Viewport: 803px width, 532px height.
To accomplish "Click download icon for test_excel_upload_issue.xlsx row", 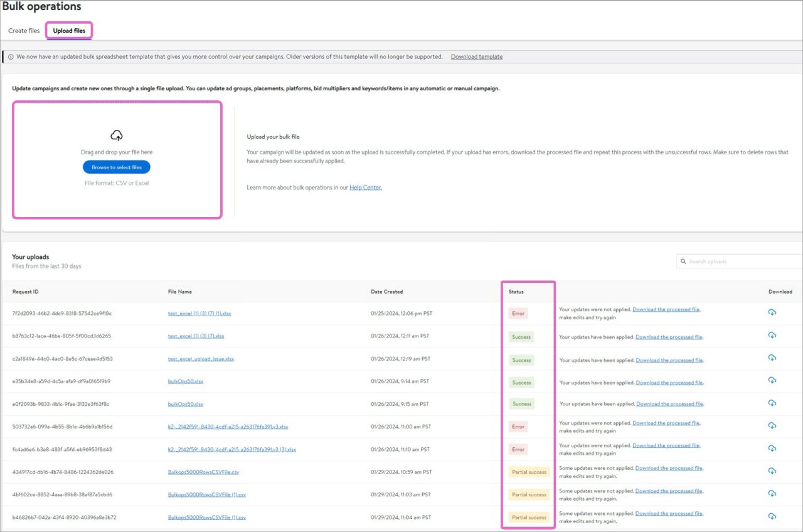I will click(772, 358).
